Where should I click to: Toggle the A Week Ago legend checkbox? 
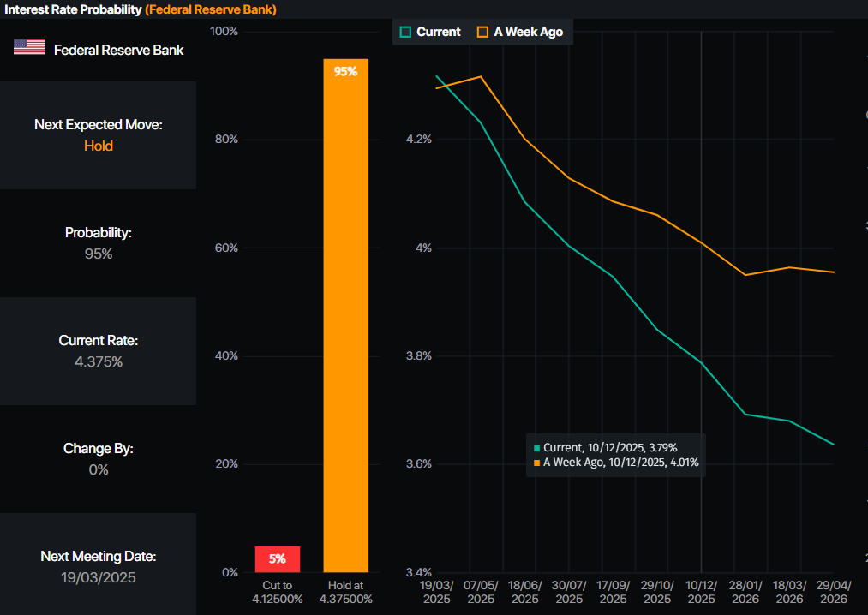[482, 32]
